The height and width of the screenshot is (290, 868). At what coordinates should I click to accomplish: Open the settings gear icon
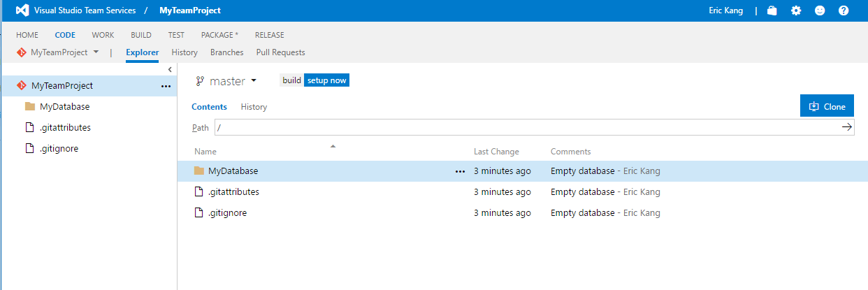click(796, 10)
